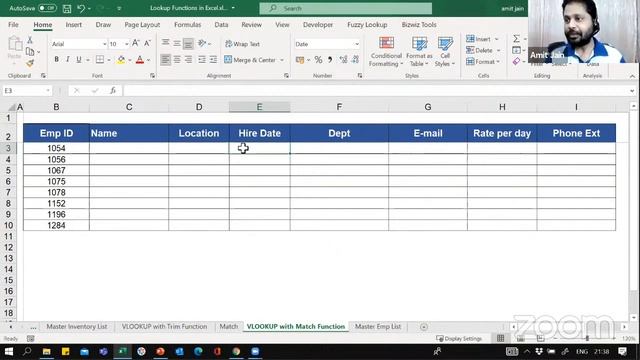The width and height of the screenshot is (640, 360).
Task: Open the File tab
Action: click(x=13, y=24)
